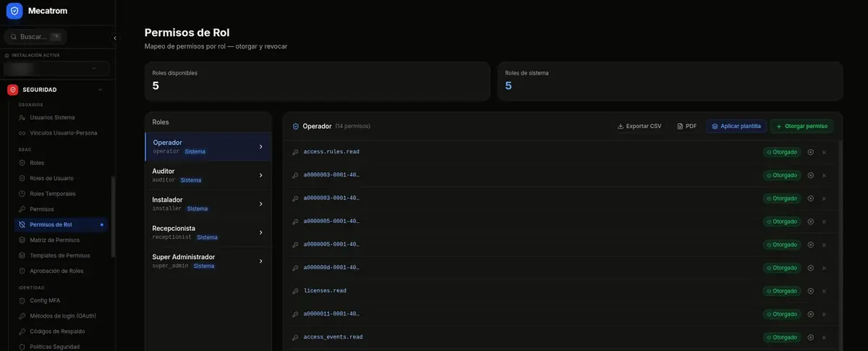Toggle the Otorgado badge for a000000d-0001-40…
The width and height of the screenshot is (868, 351).
[x=782, y=268]
